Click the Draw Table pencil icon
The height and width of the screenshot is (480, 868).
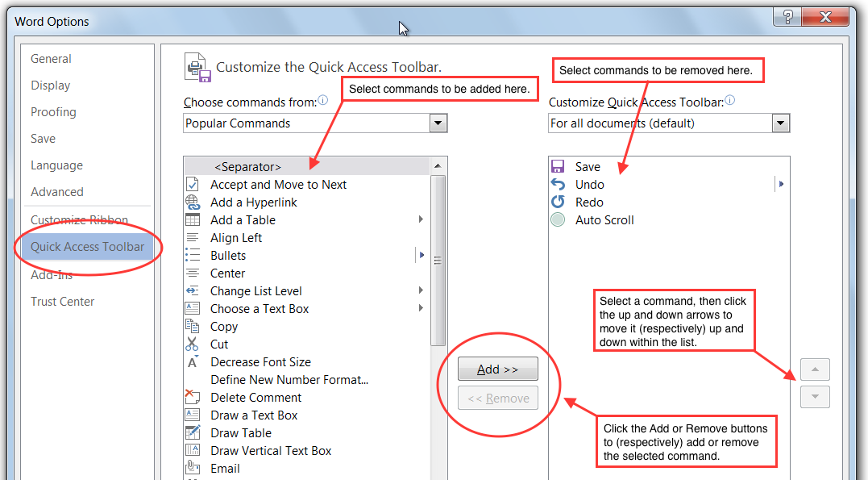[x=192, y=432]
